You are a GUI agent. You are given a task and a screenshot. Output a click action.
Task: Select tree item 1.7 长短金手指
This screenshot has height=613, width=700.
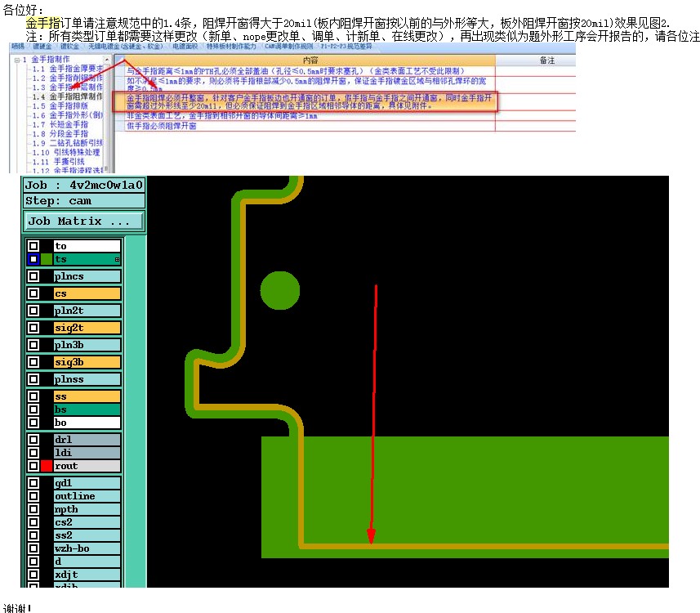point(60,124)
